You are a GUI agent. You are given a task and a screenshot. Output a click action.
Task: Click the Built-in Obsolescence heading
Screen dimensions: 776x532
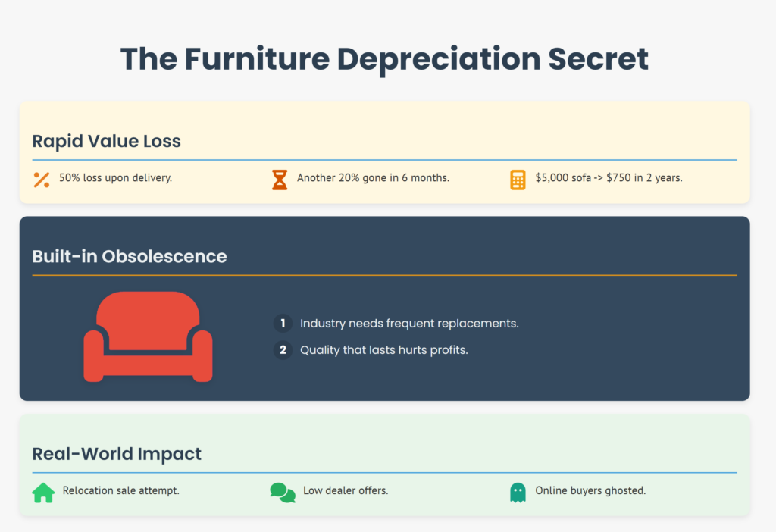click(x=130, y=256)
